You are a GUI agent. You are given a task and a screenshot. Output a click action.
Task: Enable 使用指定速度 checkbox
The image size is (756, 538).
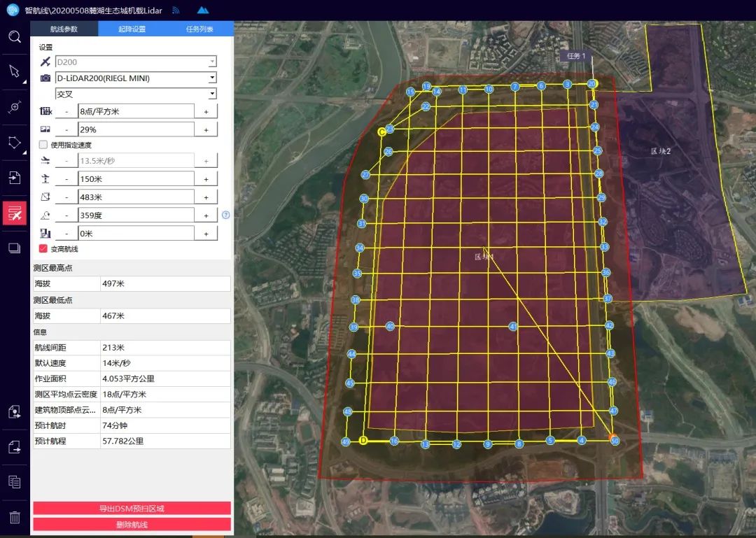point(43,145)
